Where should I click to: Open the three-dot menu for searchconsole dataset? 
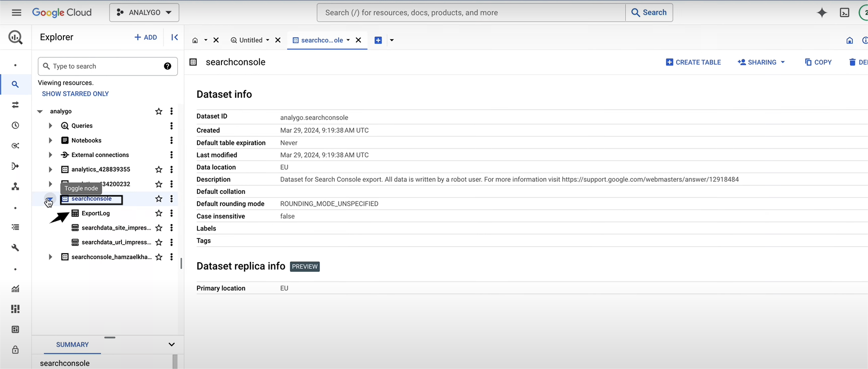(x=172, y=199)
